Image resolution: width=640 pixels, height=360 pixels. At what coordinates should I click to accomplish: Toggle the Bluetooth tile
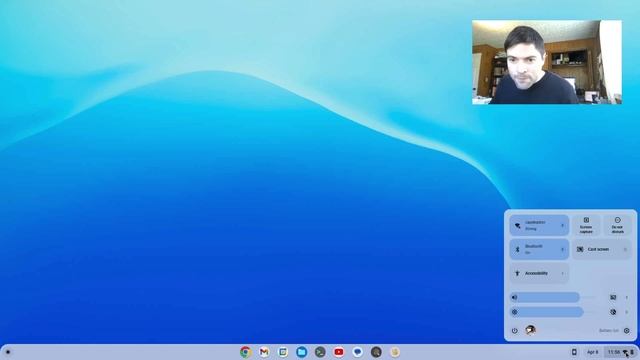(x=539, y=249)
